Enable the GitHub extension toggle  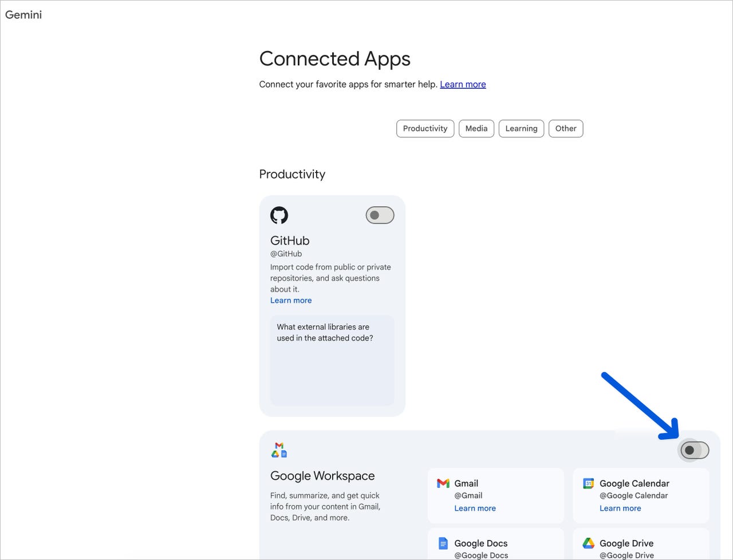(x=380, y=215)
